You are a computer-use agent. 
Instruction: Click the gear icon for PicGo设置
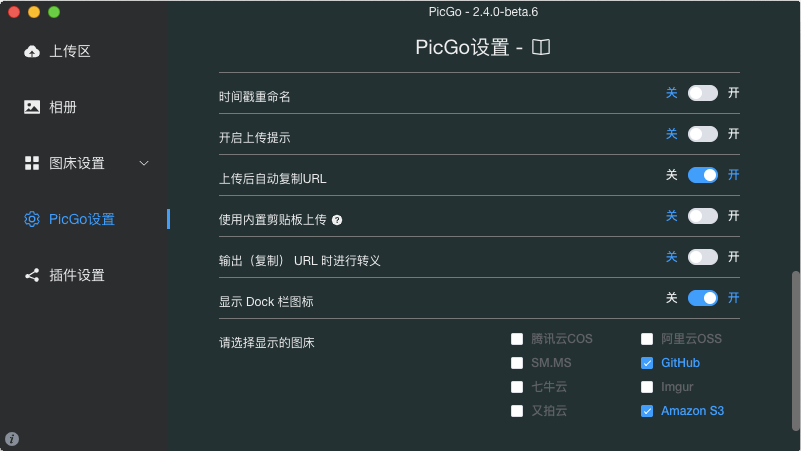click(32, 219)
